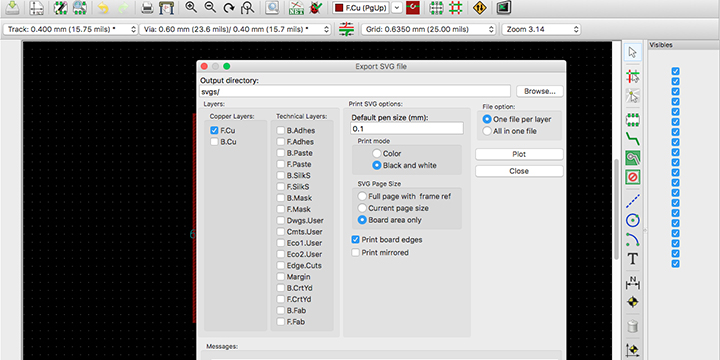Screen dimensions: 720x360
Task: Open the footprint editor icon
Action: pos(60,7)
